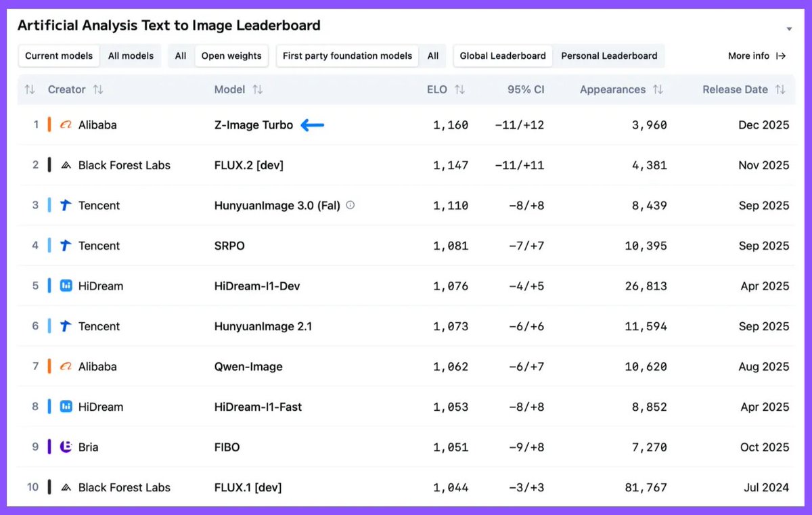Switch to the Personal Leaderboard tab
812x515 pixels.
click(608, 56)
